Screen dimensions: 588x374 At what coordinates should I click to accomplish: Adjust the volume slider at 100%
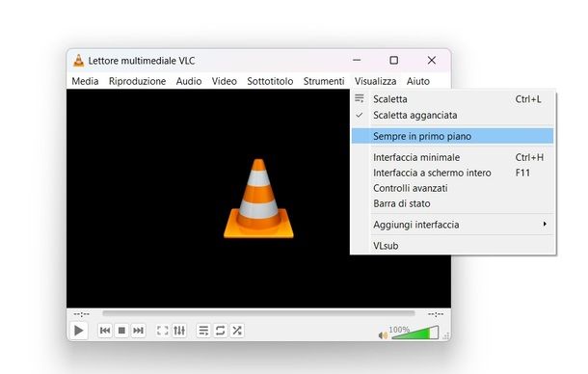(x=414, y=333)
